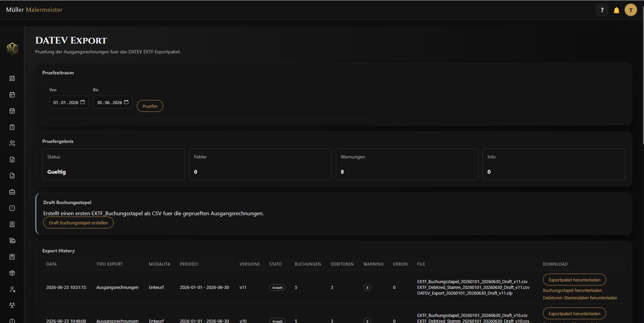The image size is (644, 323).
Task: Click the DOWNLOAD column header
Action: tap(555, 264)
